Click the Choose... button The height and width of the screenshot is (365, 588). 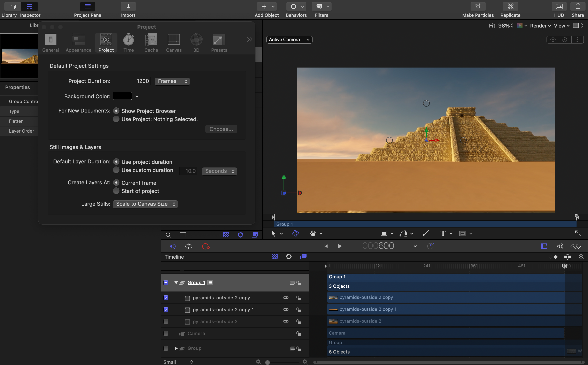(221, 129)
